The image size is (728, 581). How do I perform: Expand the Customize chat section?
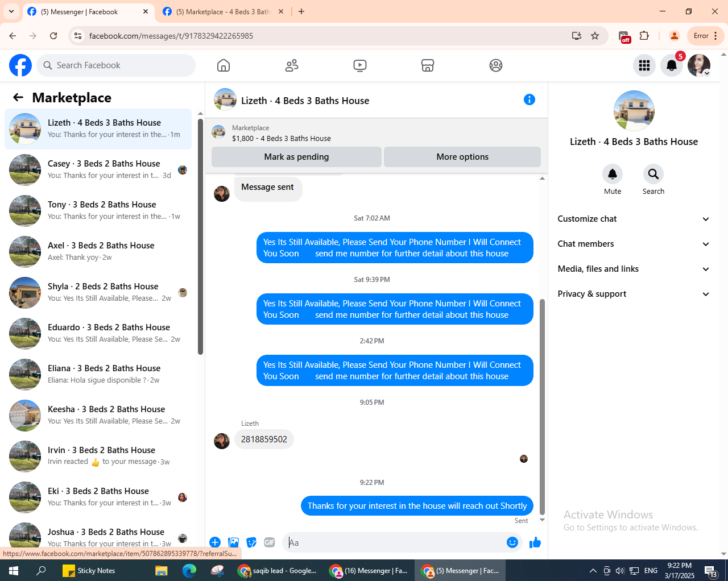coord(634,219)
